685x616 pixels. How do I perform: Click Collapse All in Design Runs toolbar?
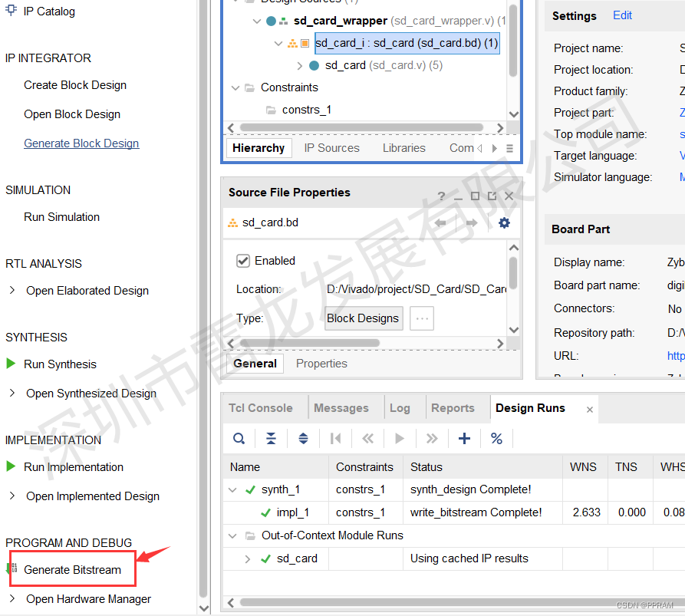(271, 438)
